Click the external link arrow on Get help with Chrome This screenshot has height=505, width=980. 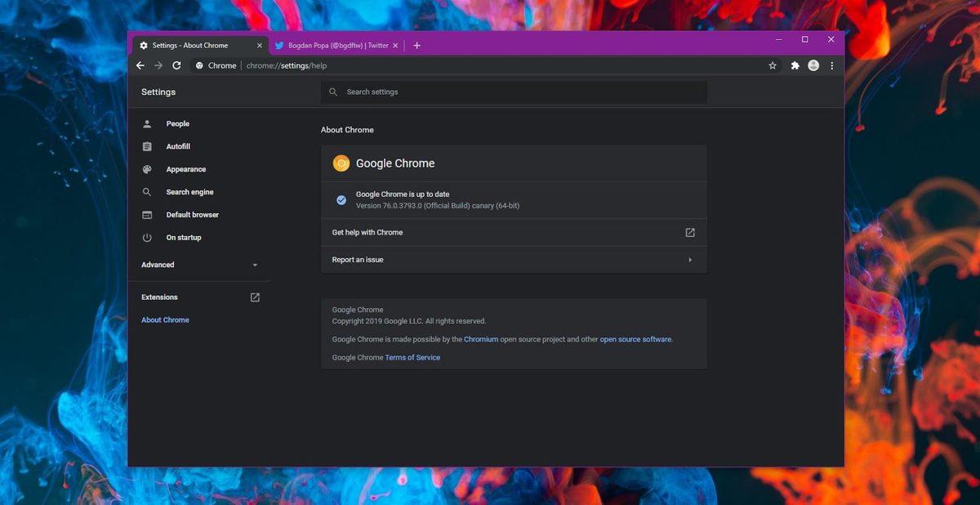click(x=689, y=232)
